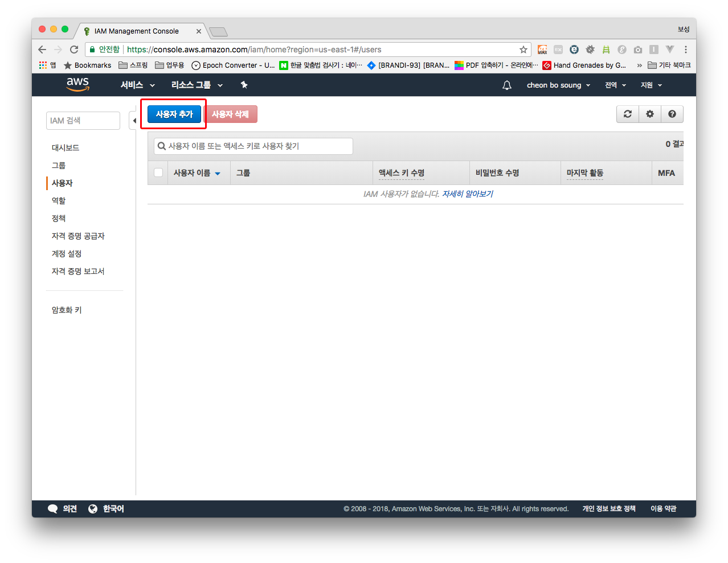This screenshot has height=563, width=728.
Task: Open cheon bo soung account menu
Action: (558, 85)
